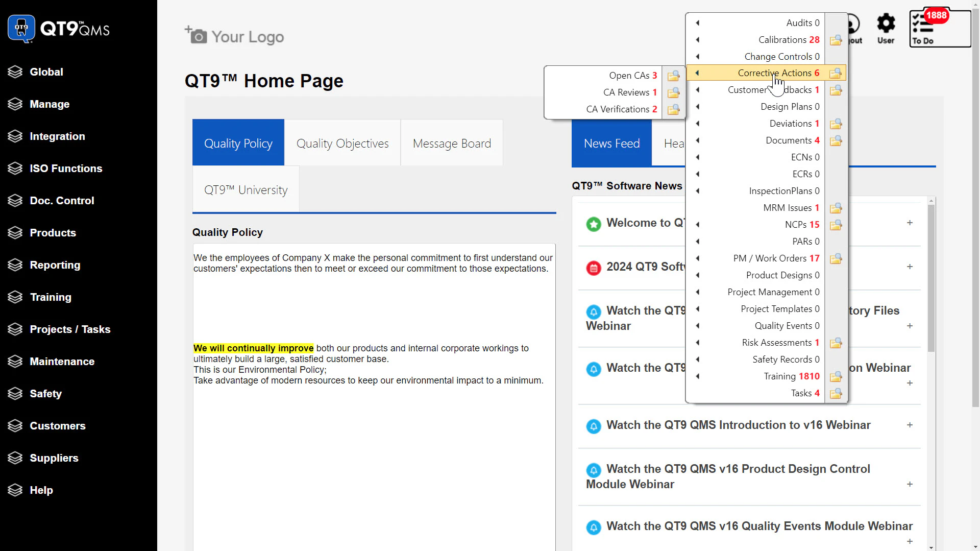Click the QT9 QMS logo

tap(59, 29)
